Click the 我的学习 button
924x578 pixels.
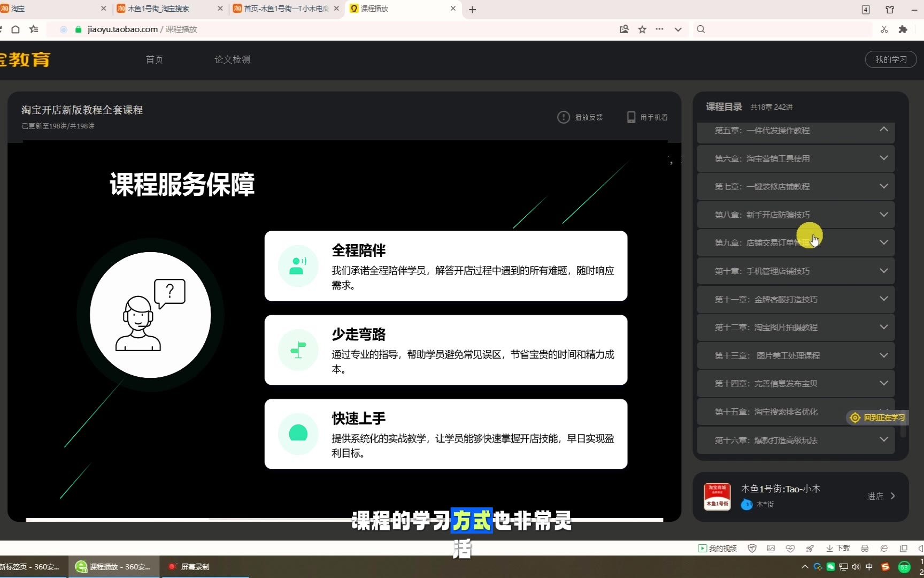point(890,59)
